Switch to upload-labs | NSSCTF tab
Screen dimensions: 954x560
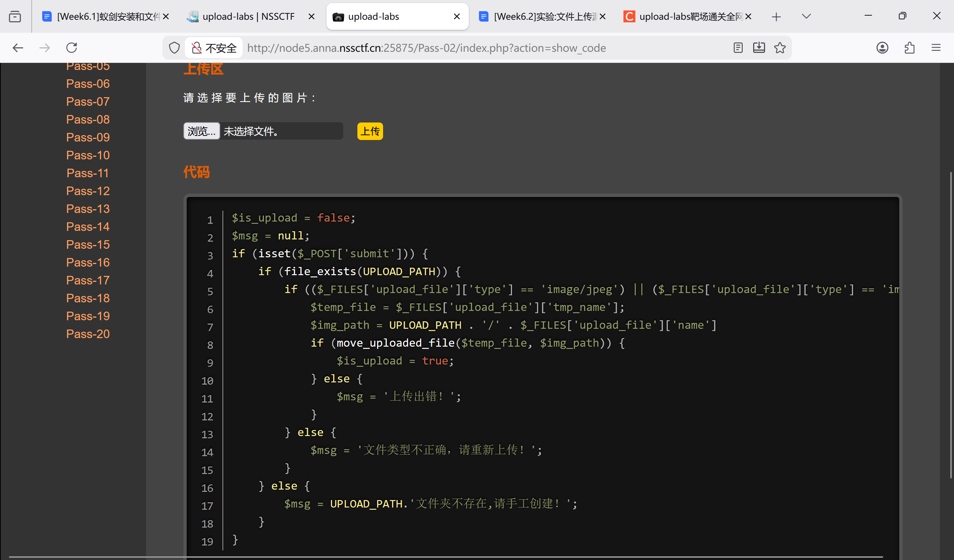pyautogui.click(x=248, y=17)
